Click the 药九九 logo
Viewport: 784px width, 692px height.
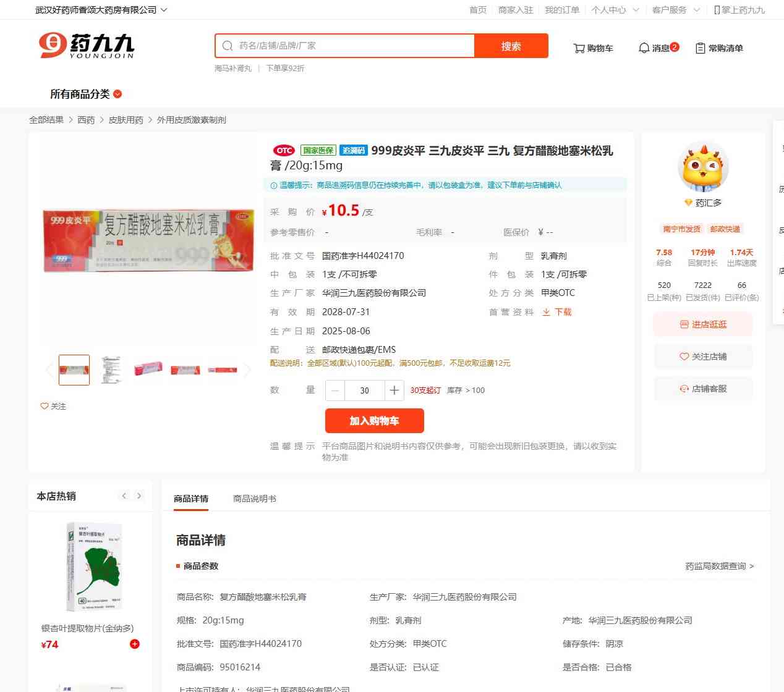pyautogui.click(x=86, y=46)
